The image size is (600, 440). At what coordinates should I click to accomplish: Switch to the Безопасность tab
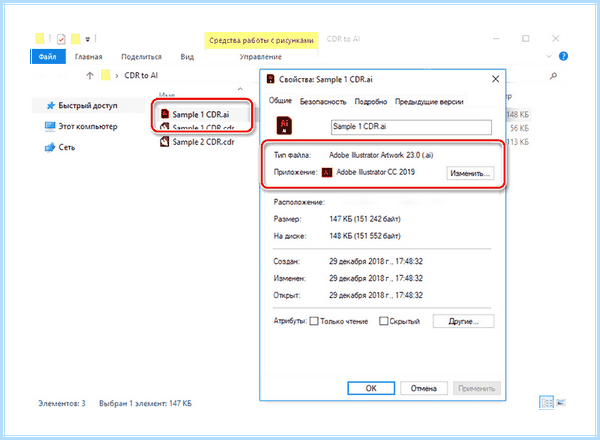(x=323, y=101)
